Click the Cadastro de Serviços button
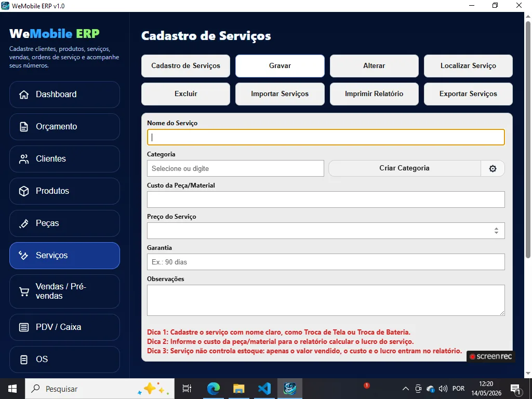This screenshot has height=399, width=532. click(x=185, y=66)
